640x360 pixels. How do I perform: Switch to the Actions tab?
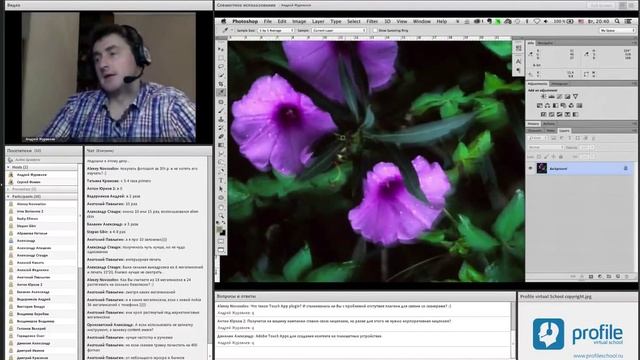coord(549,124)
